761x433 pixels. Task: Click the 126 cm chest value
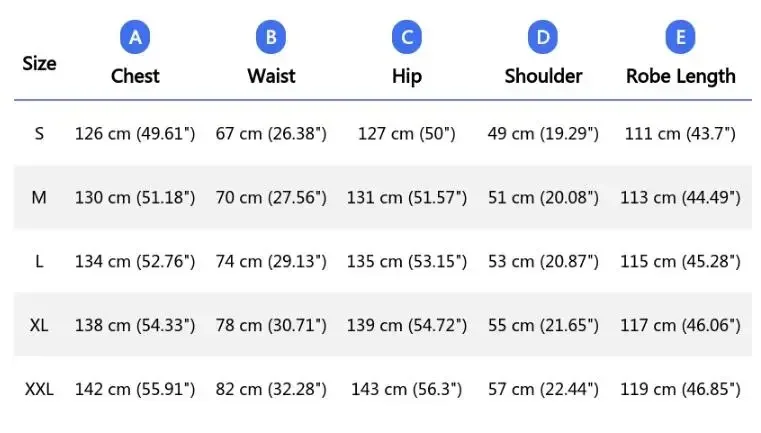135,133
